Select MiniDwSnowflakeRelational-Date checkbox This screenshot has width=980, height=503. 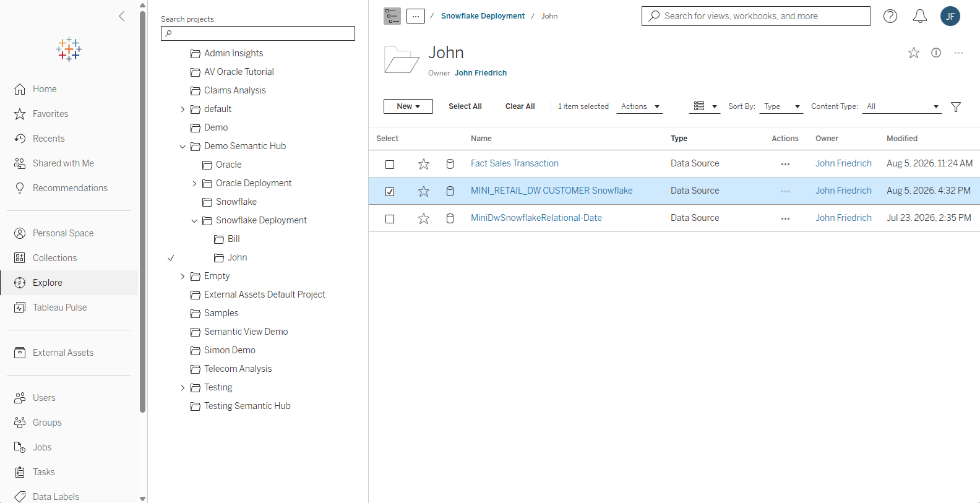(390, 219)
